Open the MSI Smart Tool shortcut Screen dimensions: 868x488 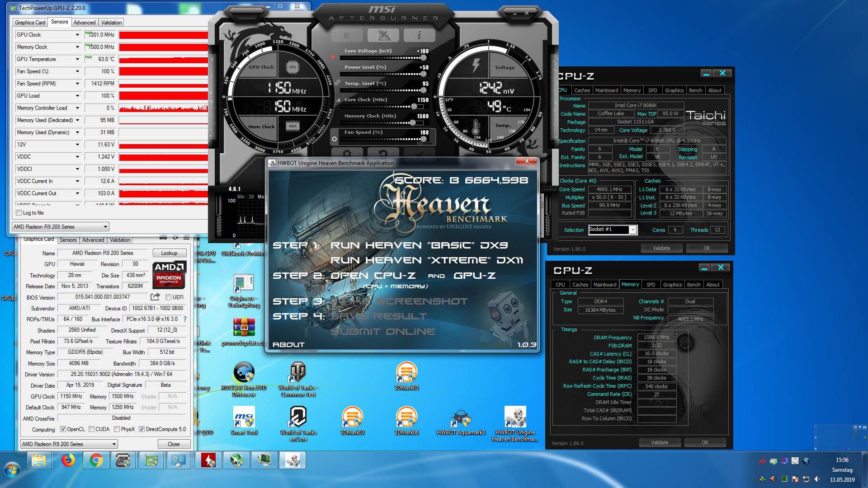point(244,421)
